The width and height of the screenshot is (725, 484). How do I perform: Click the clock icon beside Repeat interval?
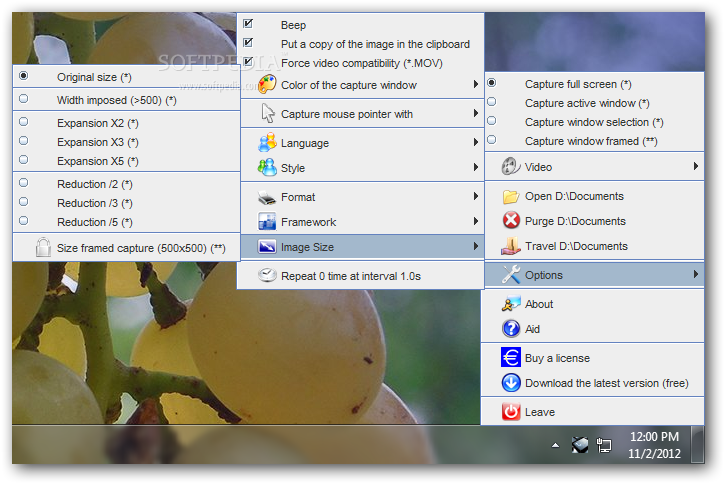[267, 275]
